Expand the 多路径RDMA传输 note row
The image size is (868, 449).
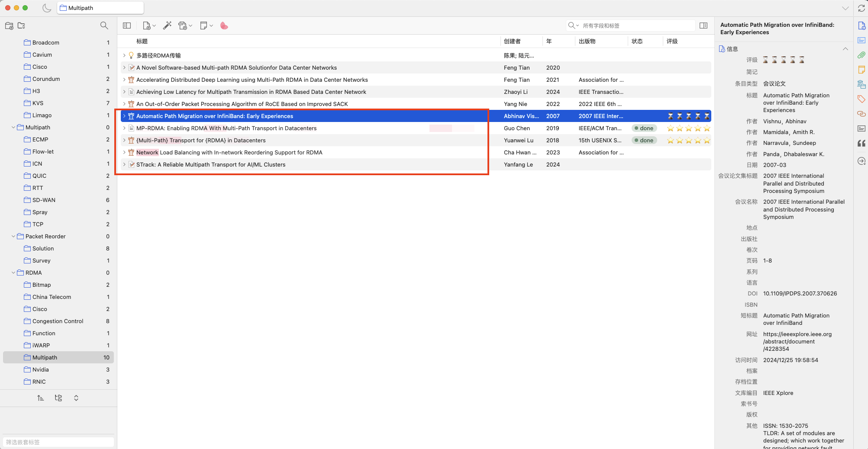[124, 55]
